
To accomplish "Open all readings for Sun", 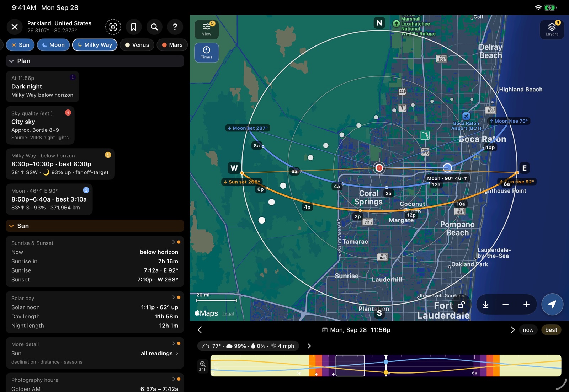I will coord(159,353).
